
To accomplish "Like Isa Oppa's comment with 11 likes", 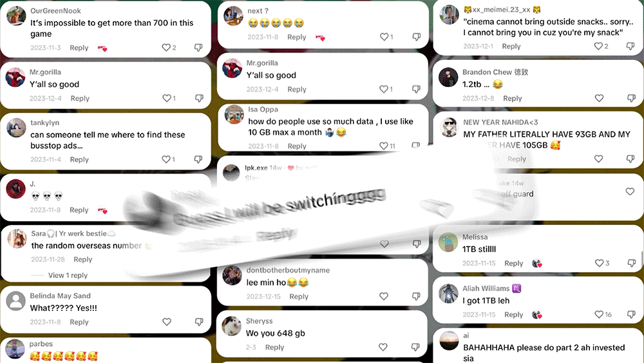I will click(x=384, y=146).
